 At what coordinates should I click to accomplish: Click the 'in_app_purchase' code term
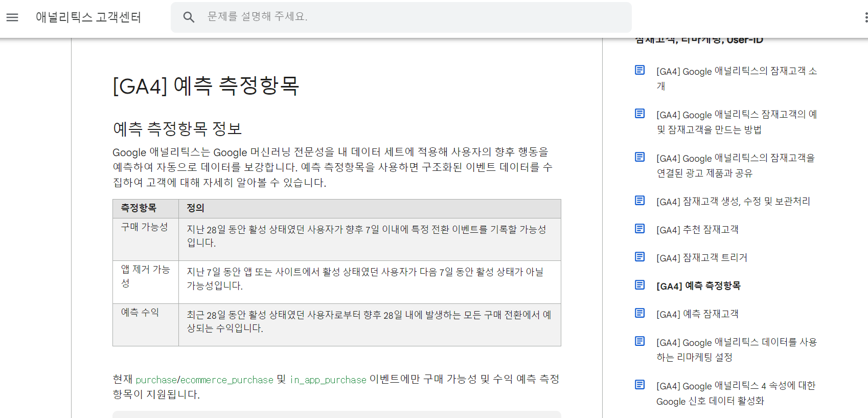(328, 380)
